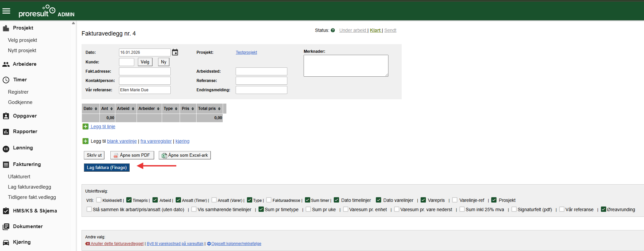The image size is (644, 251).
Task: Open the calendar date picker icon
Action: click(175, 52)
